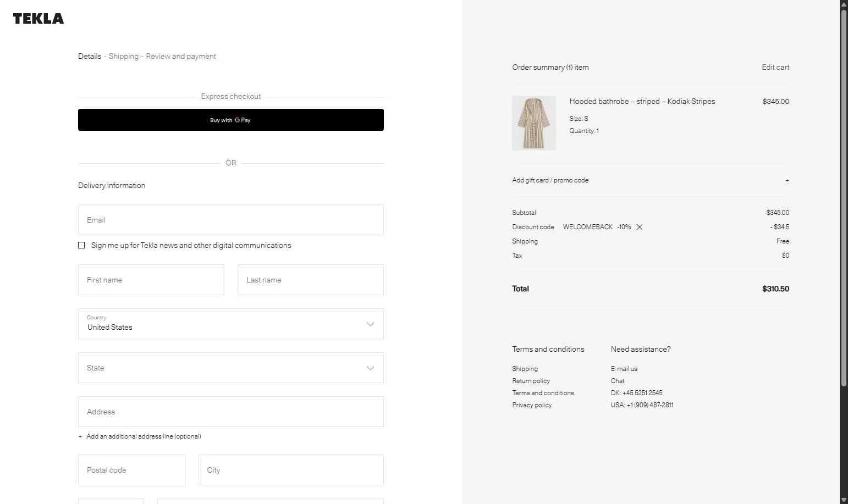The width and height of the screenshot is (848, 504).
Task: Click the Address input field
Action: [231, 412]
